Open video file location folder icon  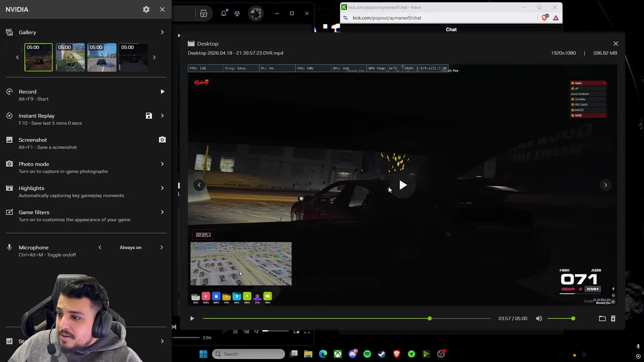coord(602,318)
